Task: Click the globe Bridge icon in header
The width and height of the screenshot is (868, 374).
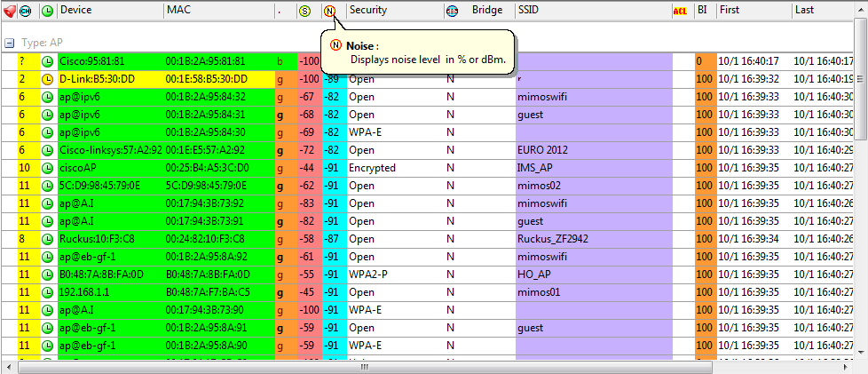Action: [452, 11]
